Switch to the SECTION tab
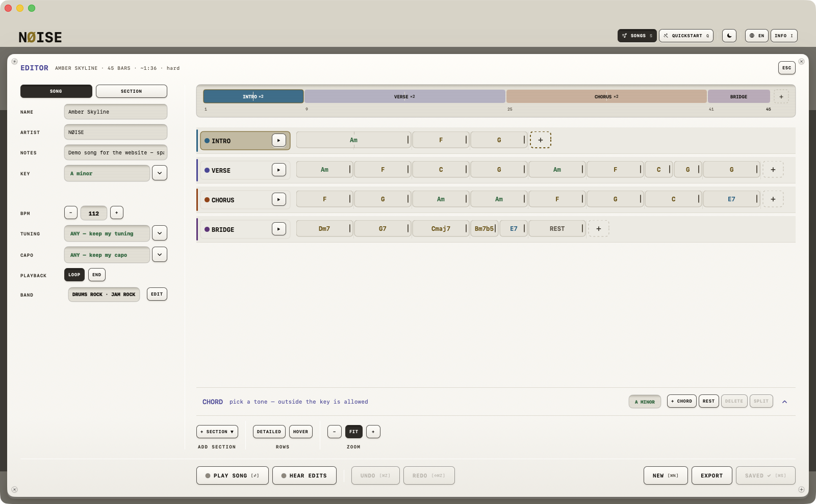Image resolution: width=816 pixels, height=504 pixels. pos(132,91)
